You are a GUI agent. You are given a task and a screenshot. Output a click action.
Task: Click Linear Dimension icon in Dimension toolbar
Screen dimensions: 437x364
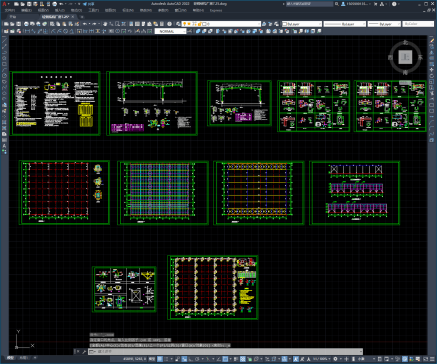pyautogui.click(x=27, y=31)
